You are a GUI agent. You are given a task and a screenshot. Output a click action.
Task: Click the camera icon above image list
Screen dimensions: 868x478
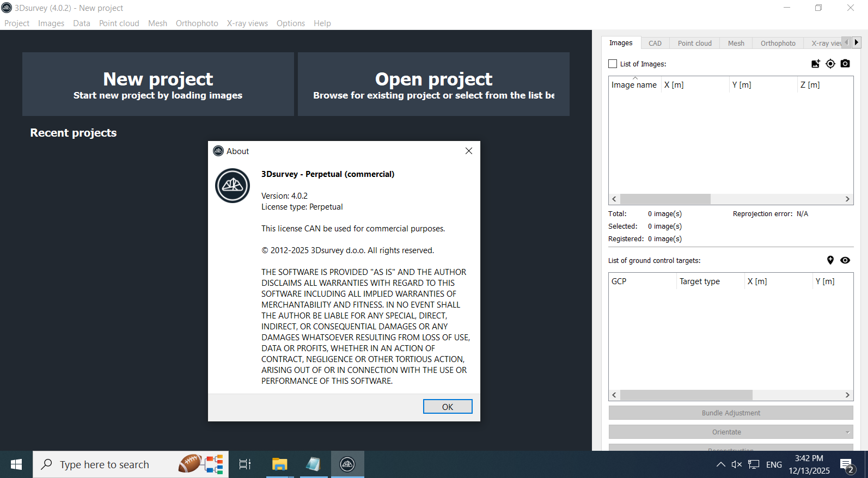pyautogui.click(x=845, y=64)
